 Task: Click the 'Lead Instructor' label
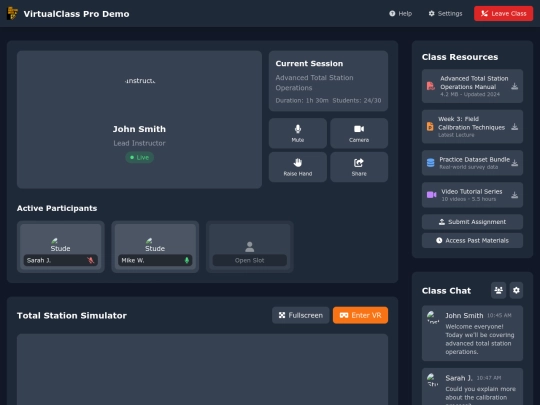(x=139, y=143)
